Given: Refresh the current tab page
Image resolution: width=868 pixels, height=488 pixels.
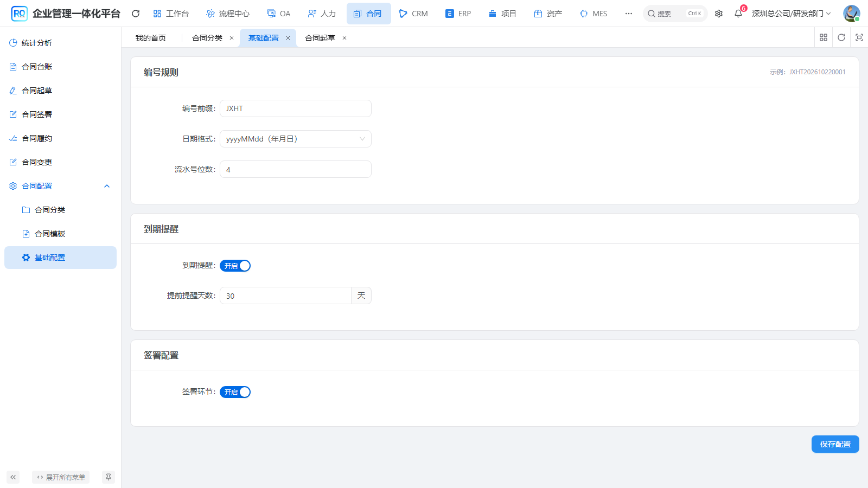Looking at the screenshot, I should click(x=841, y=37).
